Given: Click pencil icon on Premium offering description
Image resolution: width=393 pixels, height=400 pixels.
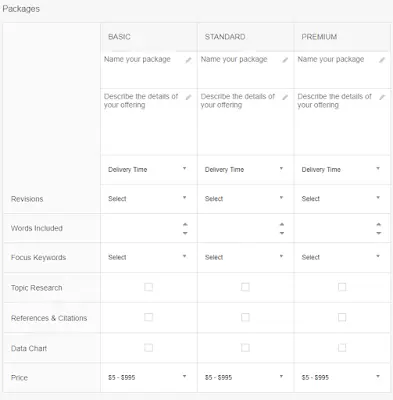Looking at the screenshot, I should tap(382, 97).
